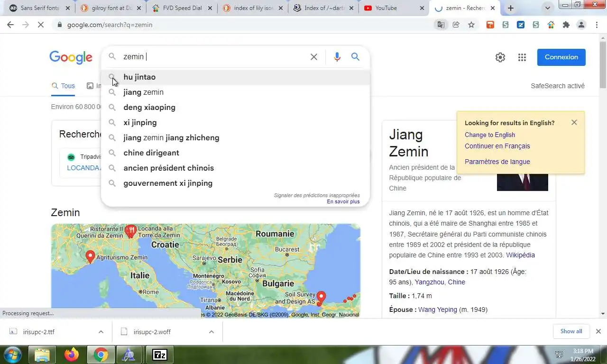Open the Zemin map thumbnail
Image resolution: width=607 pixels, height=364 pixels.
pyautogui.click(x=206, y=270)
